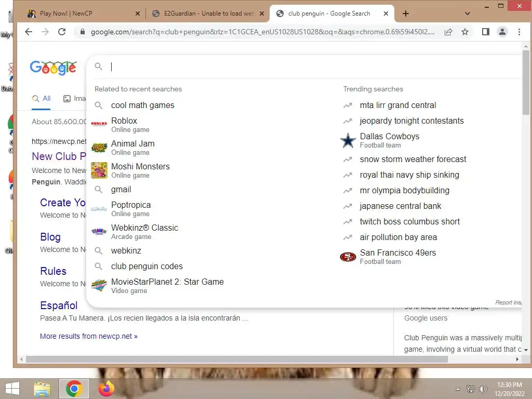
Task: Switch to the Images results tab
Action: coord(75,98)
